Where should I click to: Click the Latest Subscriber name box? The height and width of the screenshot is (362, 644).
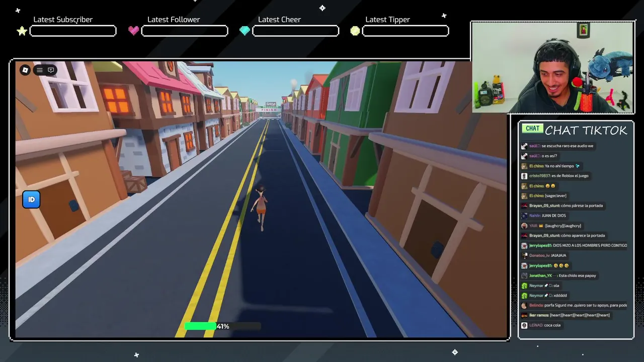pyautogui.click(x=73, y=31)
